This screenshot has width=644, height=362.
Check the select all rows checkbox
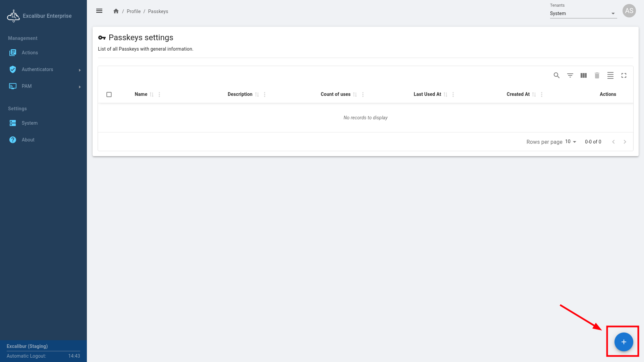click(x=109, y=95)
